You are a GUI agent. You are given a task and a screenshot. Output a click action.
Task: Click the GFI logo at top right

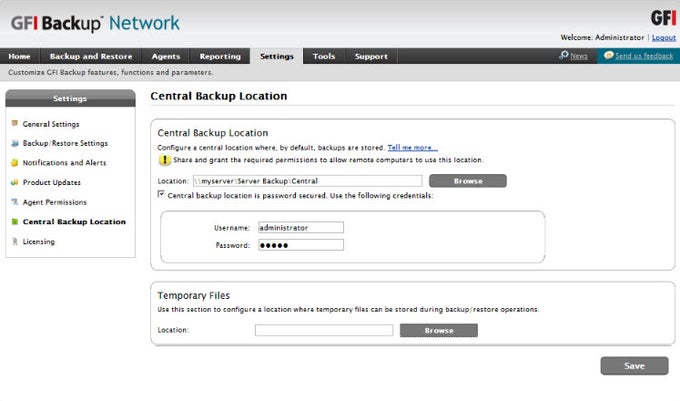click(663, 18)
